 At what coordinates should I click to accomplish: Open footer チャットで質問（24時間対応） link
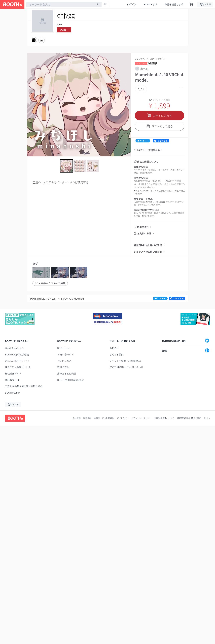[126, 361]
